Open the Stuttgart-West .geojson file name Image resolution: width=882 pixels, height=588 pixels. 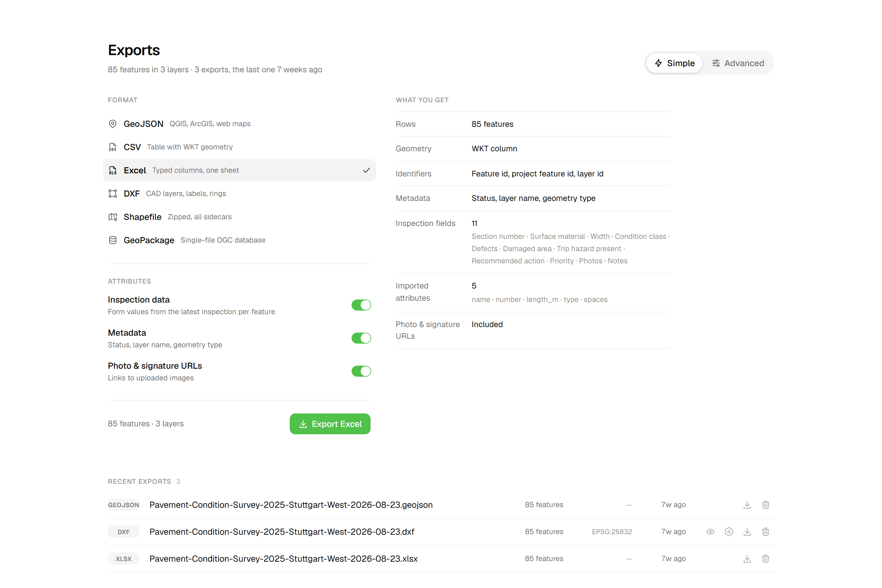coord(291,505)
